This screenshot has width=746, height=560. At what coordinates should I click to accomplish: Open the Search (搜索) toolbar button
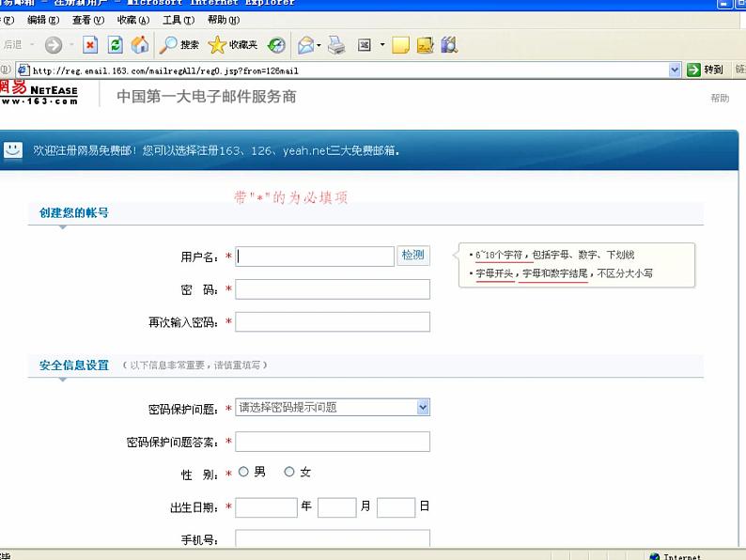(179, 45)
